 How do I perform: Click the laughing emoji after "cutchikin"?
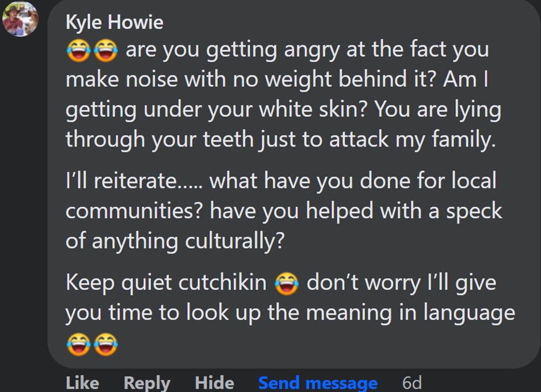[x=285, y=284]
